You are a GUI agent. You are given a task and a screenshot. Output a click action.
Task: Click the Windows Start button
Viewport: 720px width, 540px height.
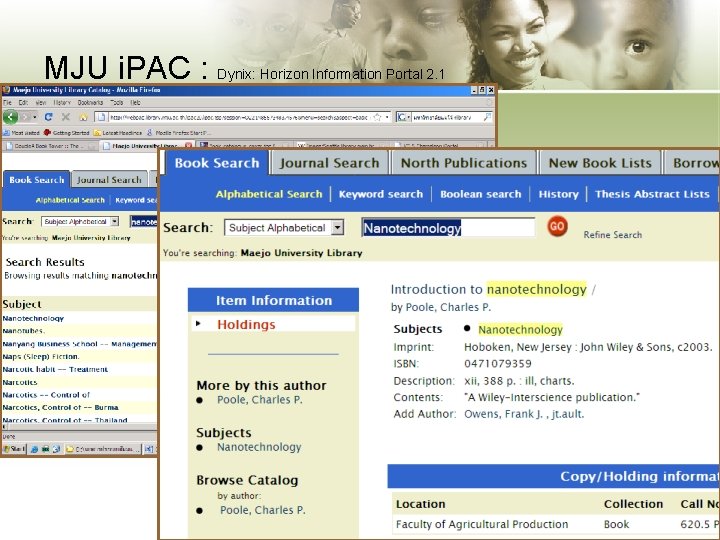[x=14, y=449]
